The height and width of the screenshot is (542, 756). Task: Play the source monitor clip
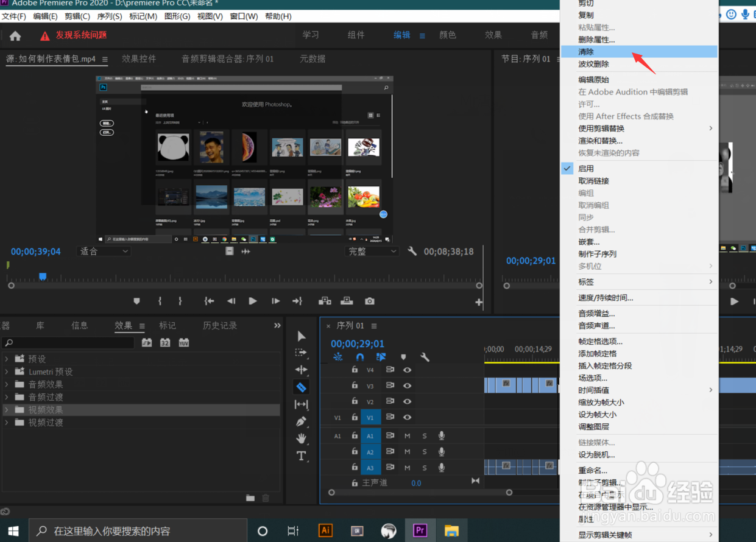pyautogui.click(x=253, y=301)
